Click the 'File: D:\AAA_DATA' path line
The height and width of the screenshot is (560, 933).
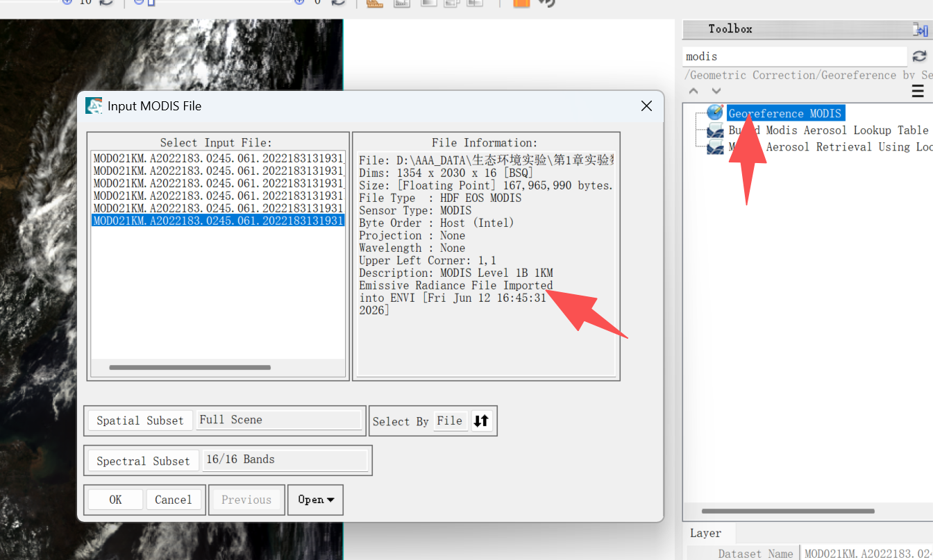click(486, 160)
